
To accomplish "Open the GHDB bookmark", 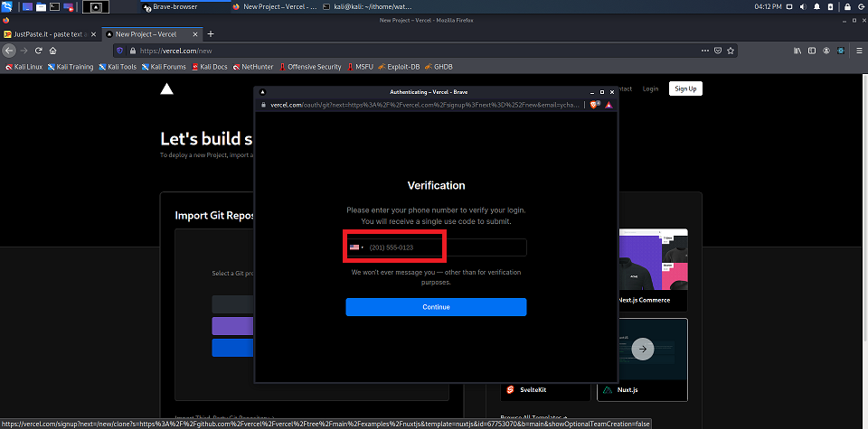I will 439,67.
